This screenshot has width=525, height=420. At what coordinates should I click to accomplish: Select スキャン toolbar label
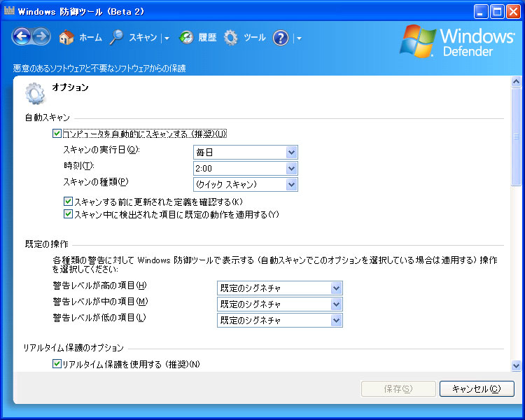(143, 38)
